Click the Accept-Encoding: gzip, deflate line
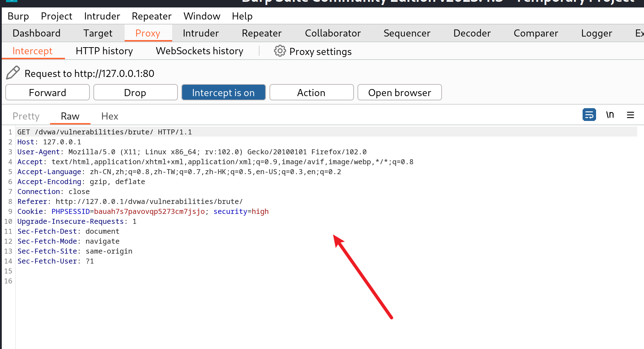 pos(81,182)
